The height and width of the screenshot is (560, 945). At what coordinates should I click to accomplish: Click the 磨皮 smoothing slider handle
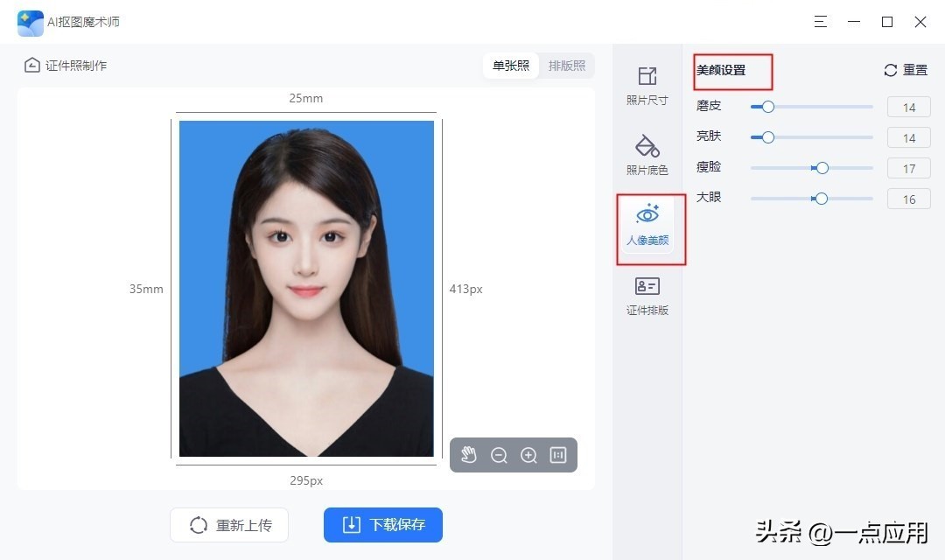[x=768, y=107]
